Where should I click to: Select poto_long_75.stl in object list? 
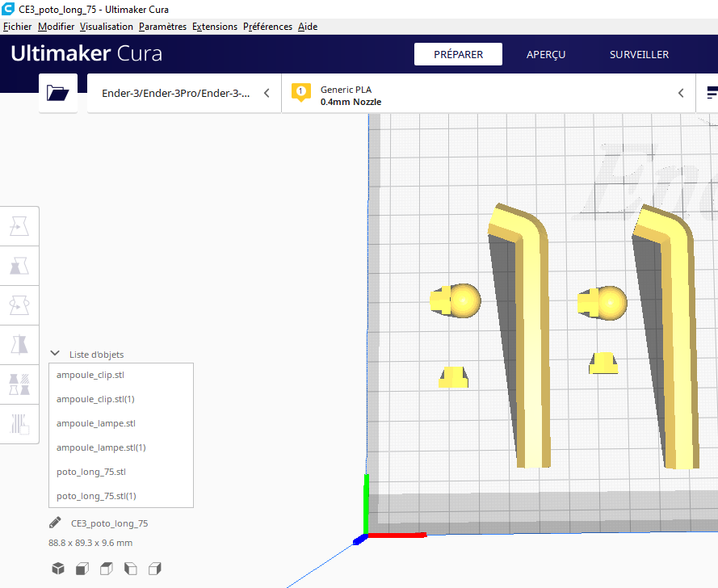(x=121, y=472)
